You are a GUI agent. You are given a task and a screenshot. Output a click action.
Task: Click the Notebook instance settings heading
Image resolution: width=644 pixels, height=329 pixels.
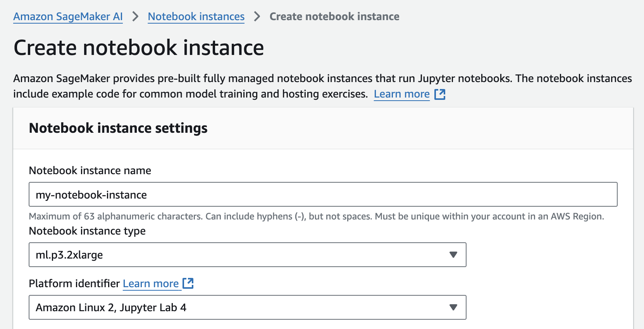(x=118, y=128)
